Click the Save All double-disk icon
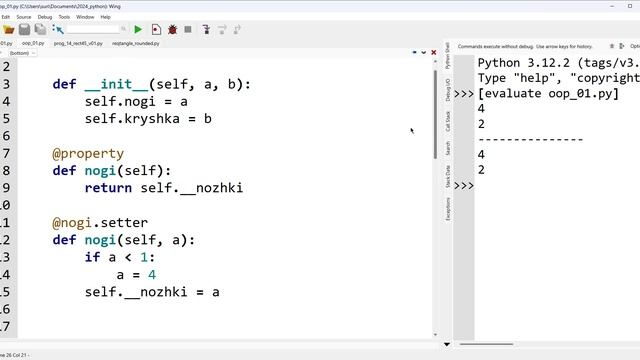Screen dimensions: 640x360 40,29
